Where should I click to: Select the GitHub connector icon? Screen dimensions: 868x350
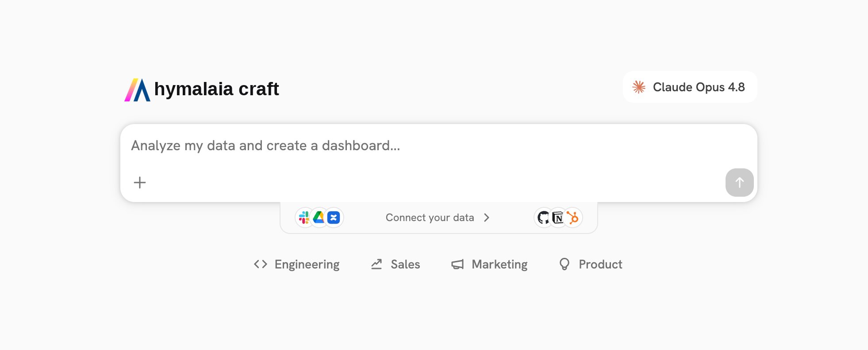[x=543, y=218]
